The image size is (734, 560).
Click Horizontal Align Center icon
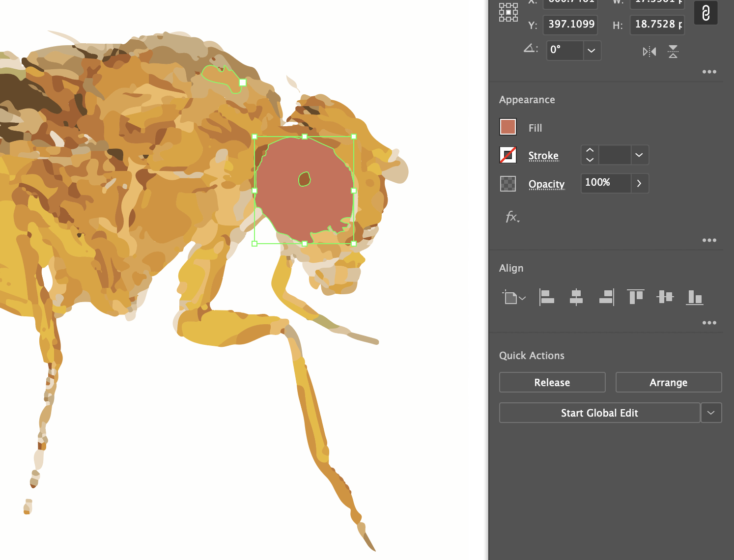pos(576,297)
